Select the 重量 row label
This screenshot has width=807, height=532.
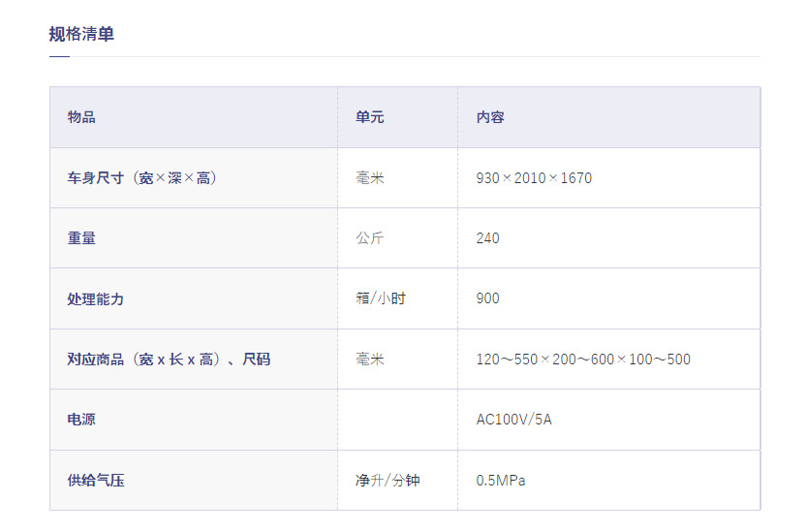click(81, 238)
